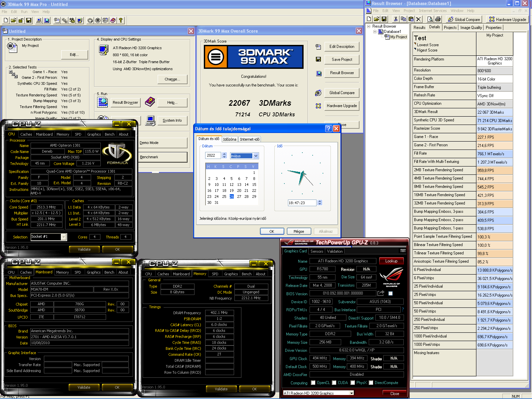532x399 pixels.
Task: Click OK in the date and time dialog
Action: click(x=272, y=231)
